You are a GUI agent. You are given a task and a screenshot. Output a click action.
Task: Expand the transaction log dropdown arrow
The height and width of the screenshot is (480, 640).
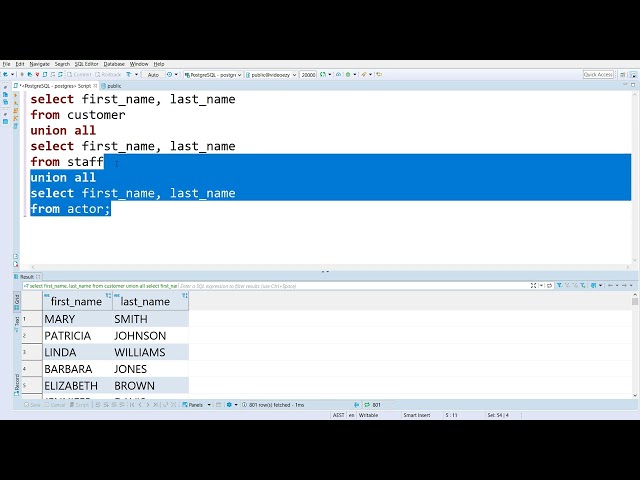tap(176, 74)
